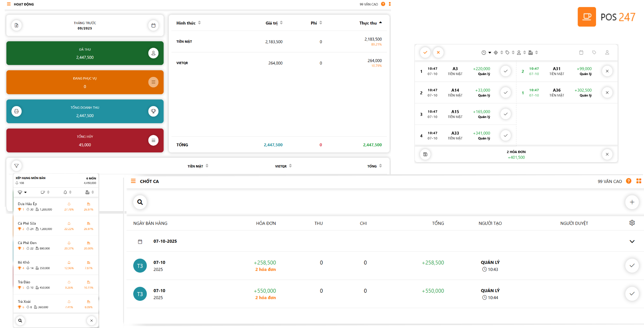Screen dimensions: 644x328
Task: Open the clock time sort dropdown in invoice panel
Action: (x=486, y=53)
